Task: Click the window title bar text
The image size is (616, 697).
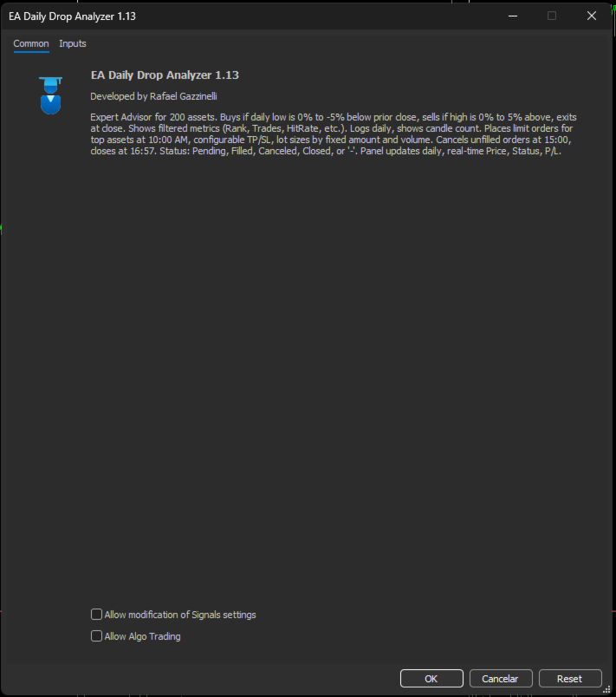Action: [x=72, y=16]
